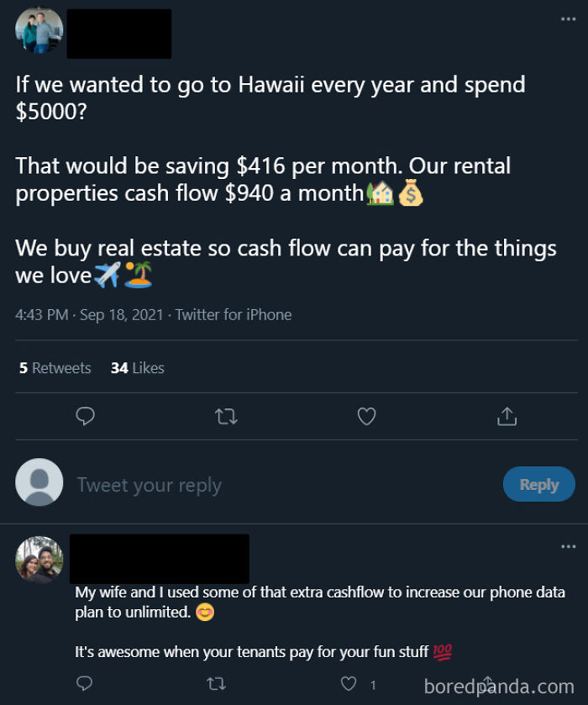Open the reply composer via comment icon
588x705 pixels.
(x=85, y=416)
